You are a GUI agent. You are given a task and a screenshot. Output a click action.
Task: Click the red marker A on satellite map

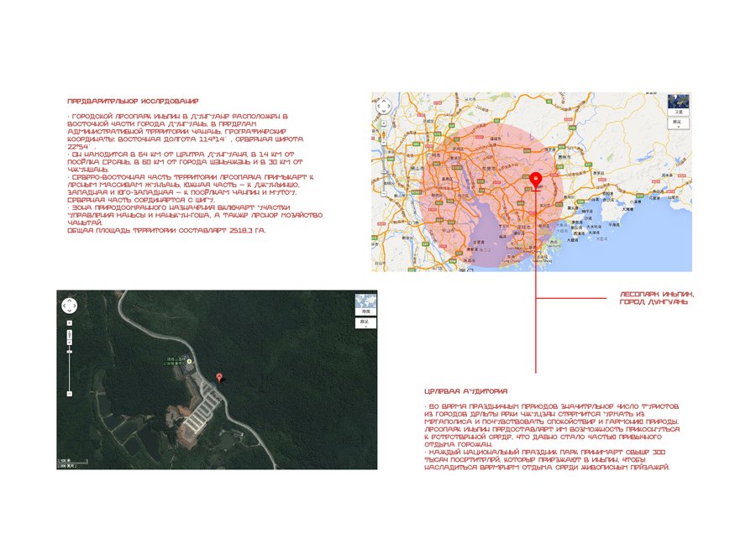pyautogui.click(x=219, y=377)
